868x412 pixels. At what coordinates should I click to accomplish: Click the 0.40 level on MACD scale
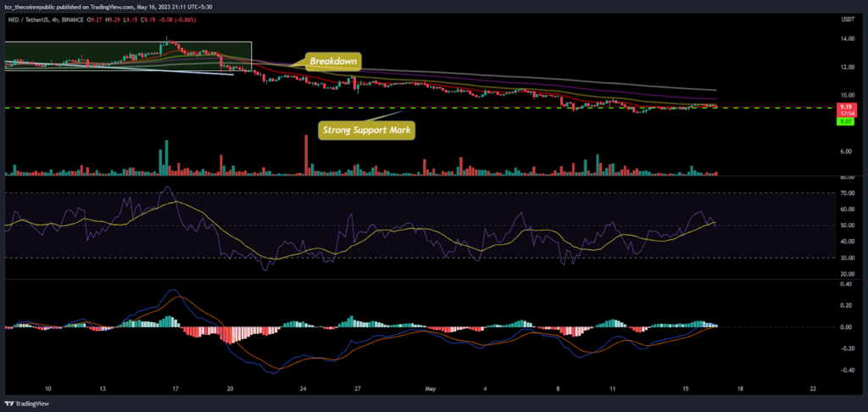click(x=846, y=283)
